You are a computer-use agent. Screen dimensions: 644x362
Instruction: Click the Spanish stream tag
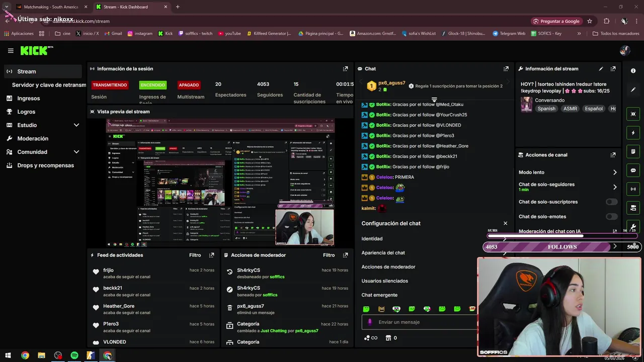point(546,109)
